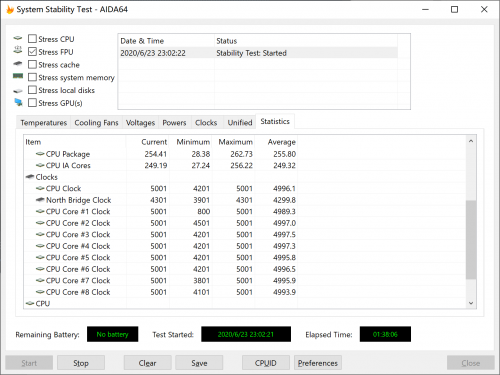Click the statistics list scroll up arrow
This screenshot has width=500, height=375.
(471, 141)
